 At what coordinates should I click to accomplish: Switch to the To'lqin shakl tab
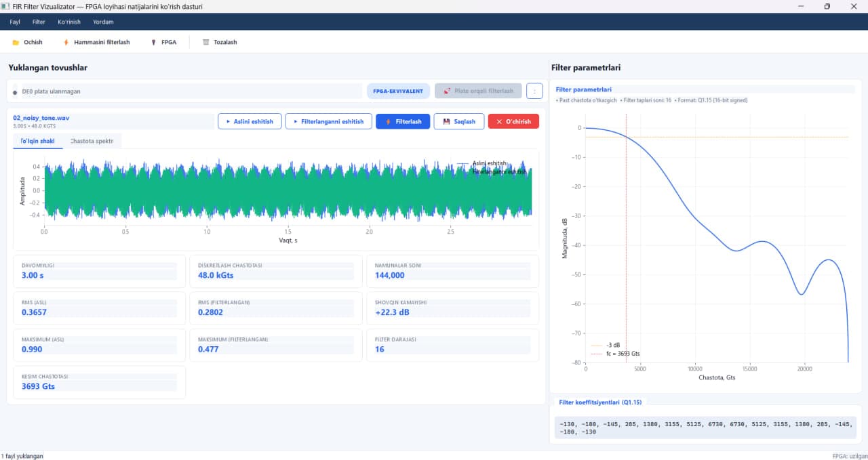pyautogui.click(x=37, y=141)
